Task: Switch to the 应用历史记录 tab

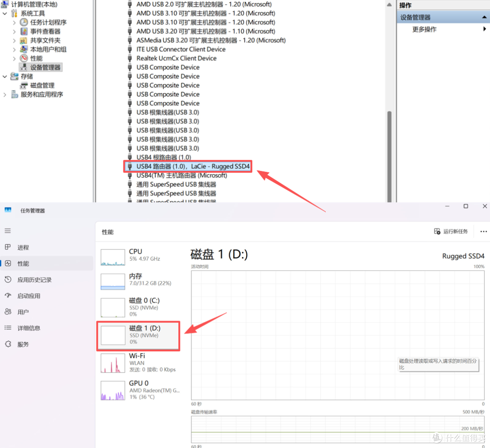Action: 47,280
